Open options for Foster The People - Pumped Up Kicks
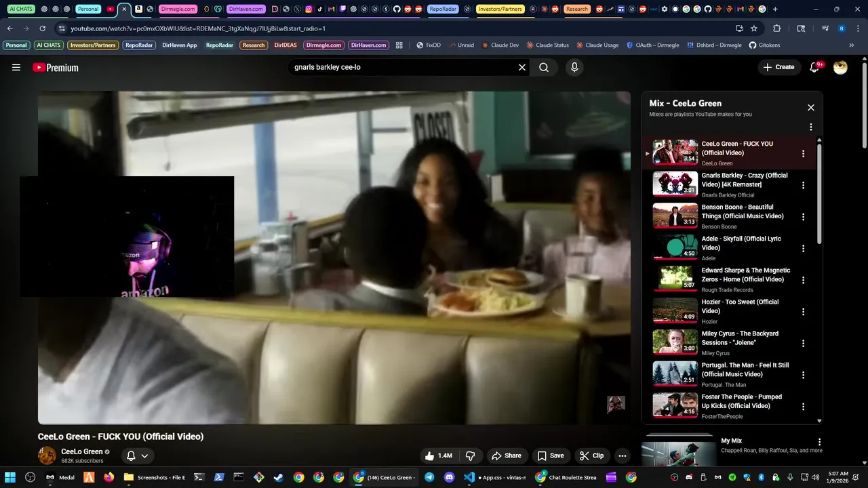The width and height of the screenshot is (868, 488). click(803, 407)
